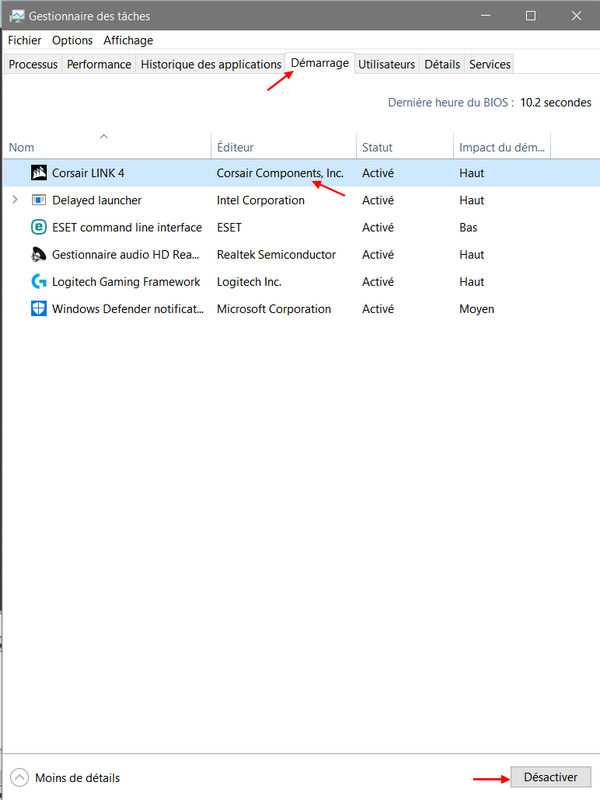Collapse view with Moins de détails arrow icon

(x=19, y=778)
